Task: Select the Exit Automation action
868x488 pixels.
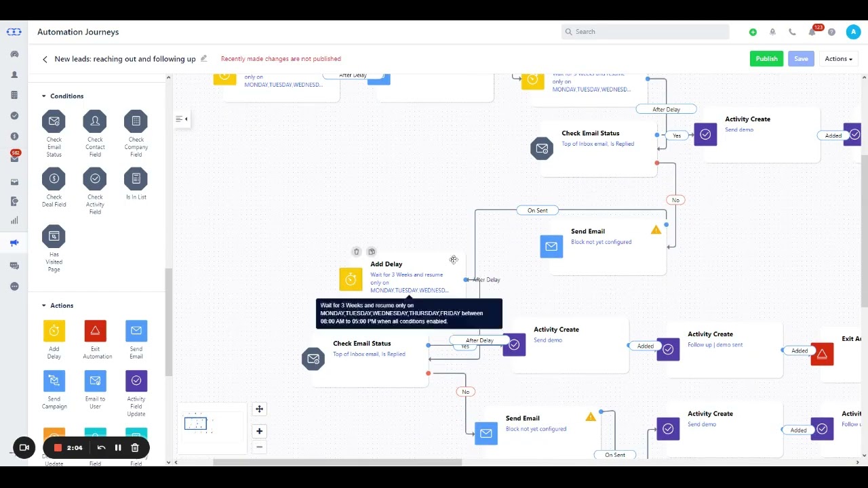Action: 96,340
